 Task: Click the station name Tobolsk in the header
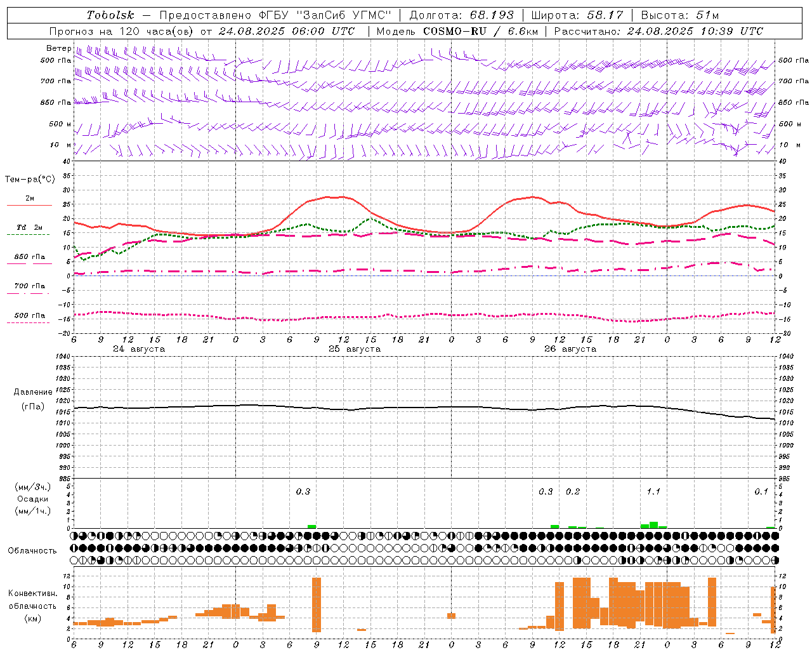click(110, 15)
